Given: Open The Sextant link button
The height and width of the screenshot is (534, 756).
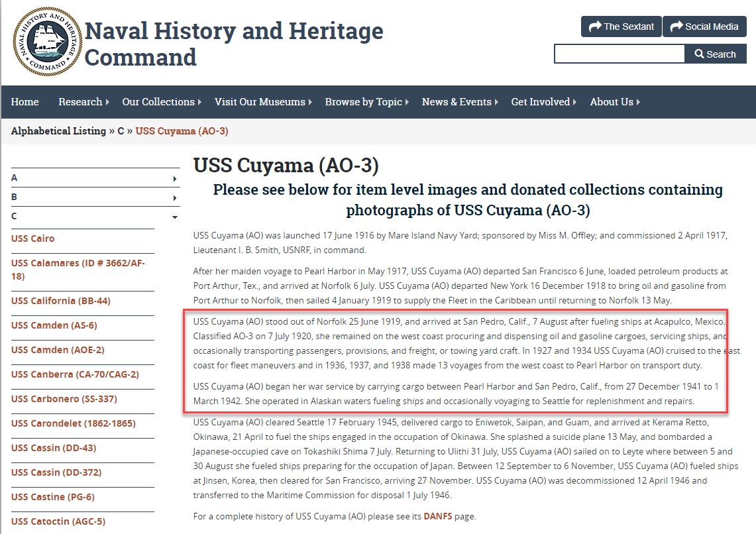Looking at the screenshot, I should 621,27.
